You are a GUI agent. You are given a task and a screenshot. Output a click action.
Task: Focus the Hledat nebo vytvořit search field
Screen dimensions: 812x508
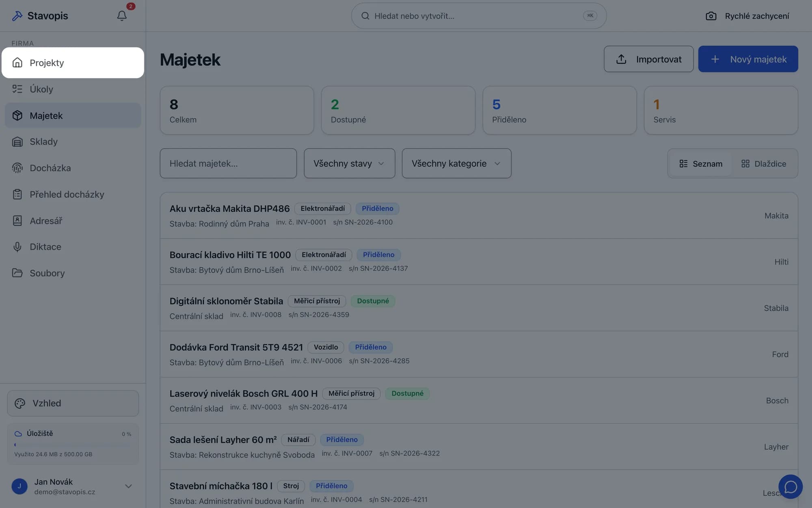pos(479,16)
